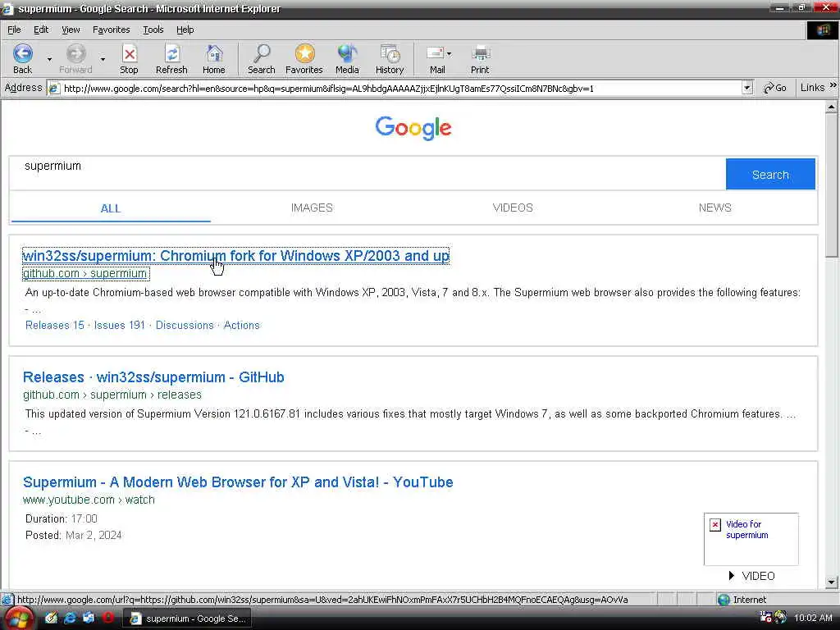Click the broken image icon in video thumbnail
The image size is (840, 630).
(x=715, y=524)
